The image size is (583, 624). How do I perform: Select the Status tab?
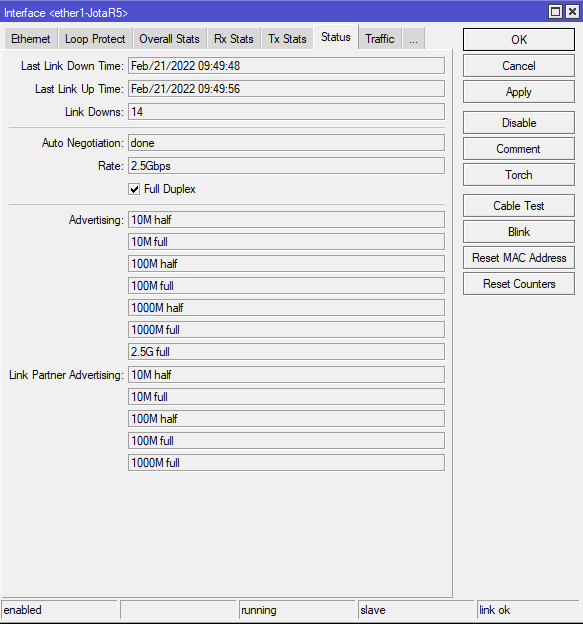(336, 37)
